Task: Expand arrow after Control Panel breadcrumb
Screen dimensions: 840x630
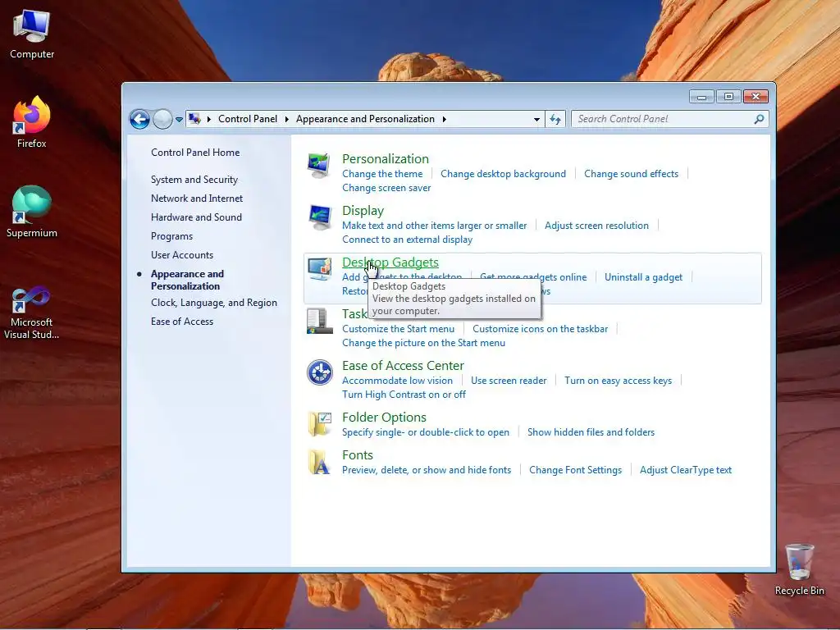Action: click(x=286, y=119)
